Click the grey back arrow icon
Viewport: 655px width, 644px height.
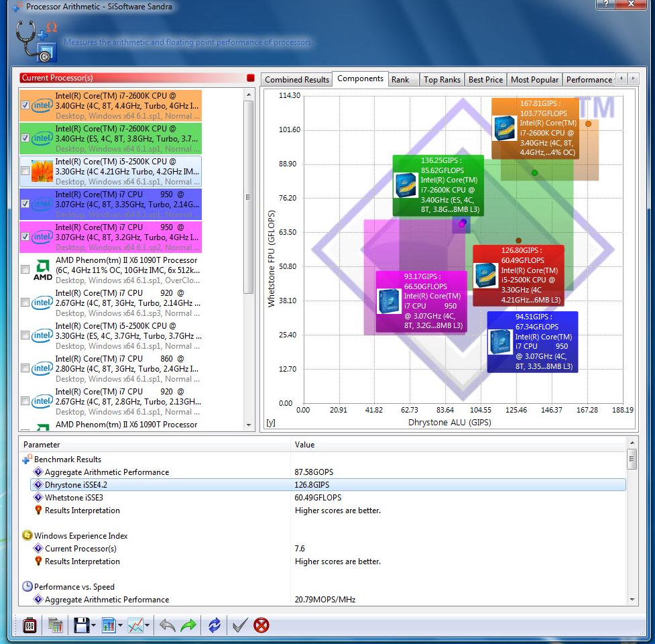[168, 625]
